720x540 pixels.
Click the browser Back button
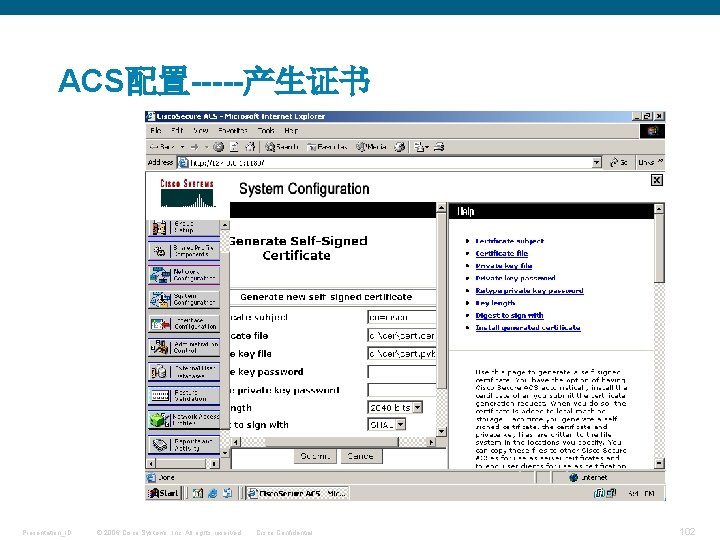[x=162, y=147]
